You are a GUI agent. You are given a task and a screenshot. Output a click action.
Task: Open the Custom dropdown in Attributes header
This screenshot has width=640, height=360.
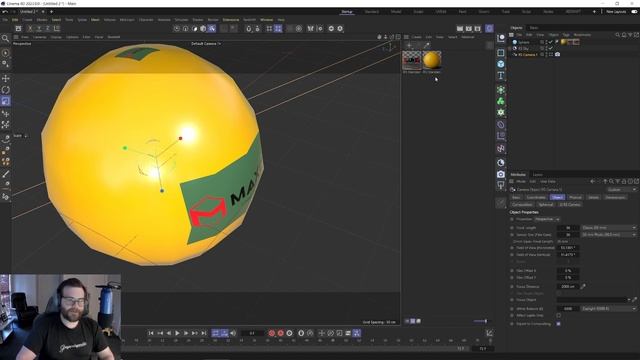pyautogui.click(x=622, y=189)
